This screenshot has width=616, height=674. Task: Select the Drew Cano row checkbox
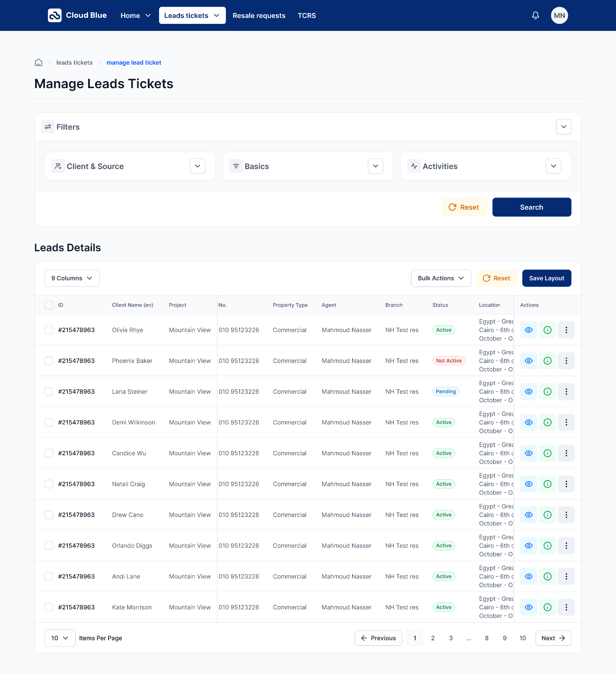point(49,515)
